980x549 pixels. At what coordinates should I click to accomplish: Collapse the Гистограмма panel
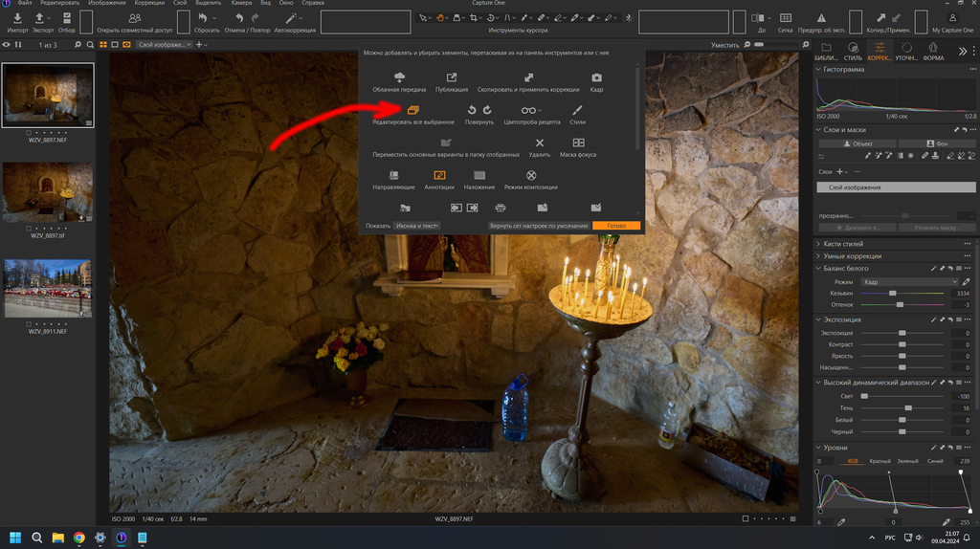click(x=818, y=69)
